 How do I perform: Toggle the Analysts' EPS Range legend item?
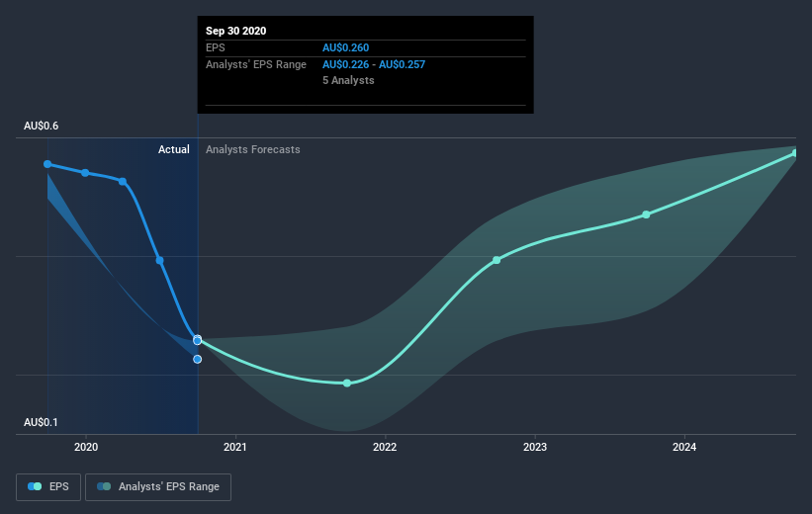(158, 486)
